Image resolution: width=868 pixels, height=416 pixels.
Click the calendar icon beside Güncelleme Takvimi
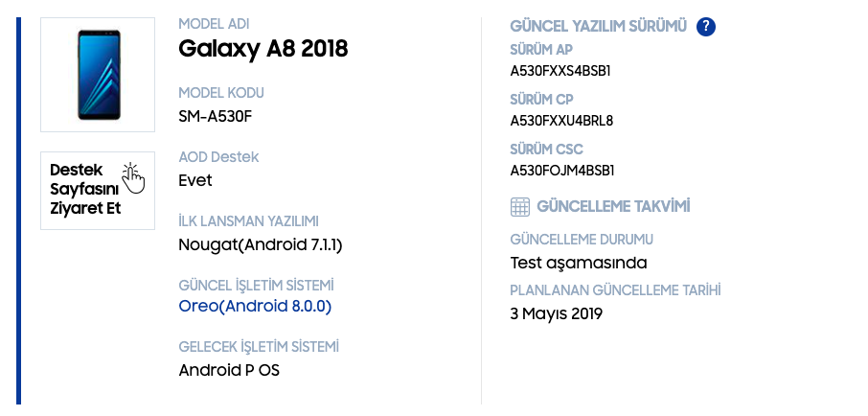(x=520, y=207)
